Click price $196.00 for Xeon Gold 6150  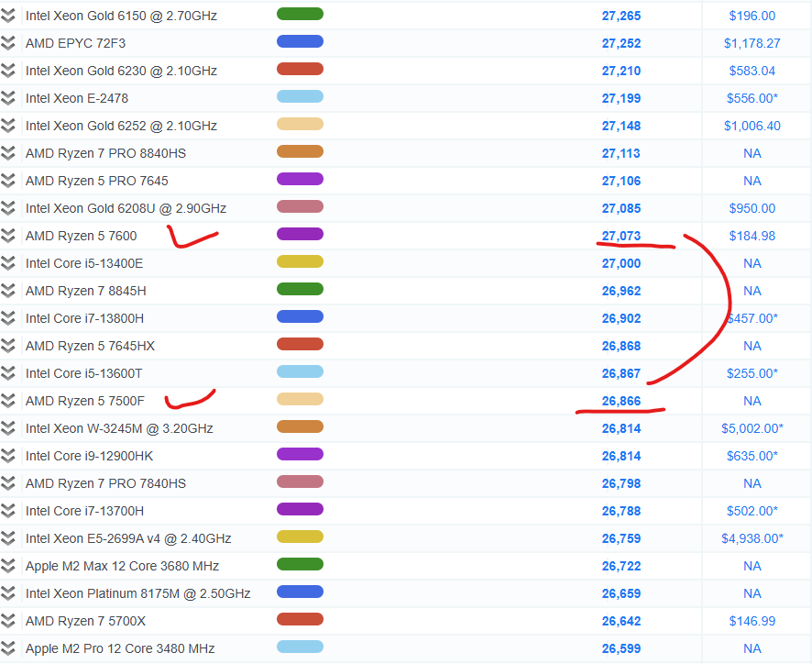(x=752, y=16)
